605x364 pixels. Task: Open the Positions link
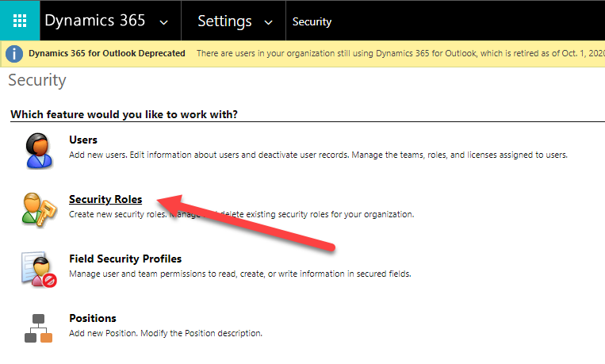[x=93, y=318]
